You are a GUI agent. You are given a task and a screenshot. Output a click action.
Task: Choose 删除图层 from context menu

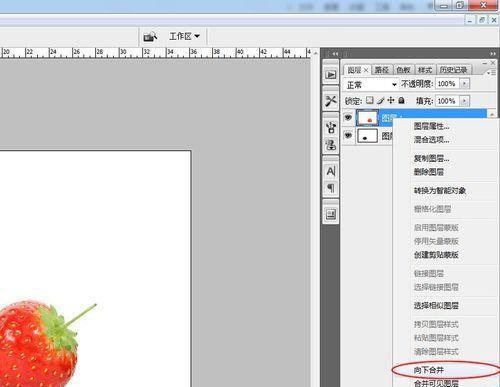pos(429,172)
